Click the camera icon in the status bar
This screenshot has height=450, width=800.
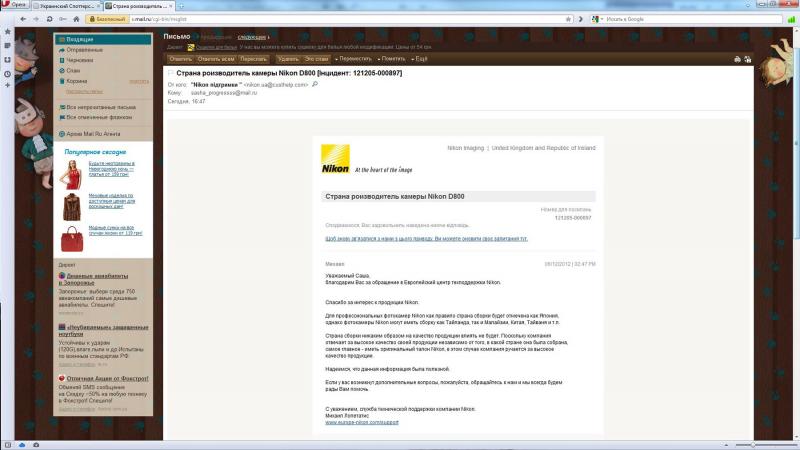36,445
